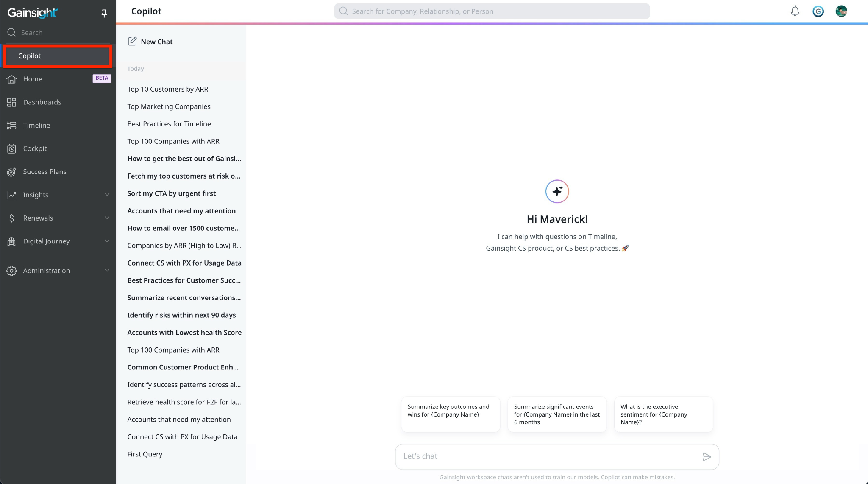Open chat 'How to get the best out of Gainsi...'
The width and height of the screenshot is (868, 484).
(184, 159)
